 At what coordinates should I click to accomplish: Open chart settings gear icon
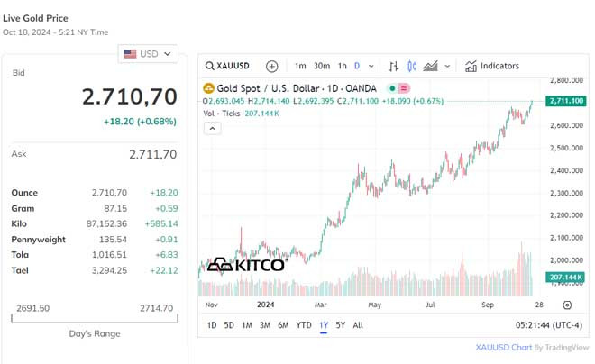(x=567, y=305)
